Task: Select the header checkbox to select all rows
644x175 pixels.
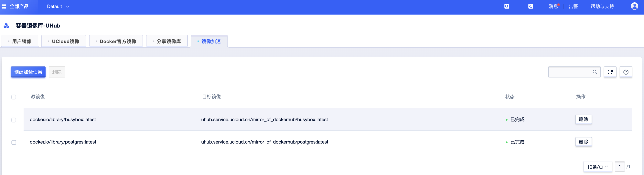Action: [x=14, y=97]
